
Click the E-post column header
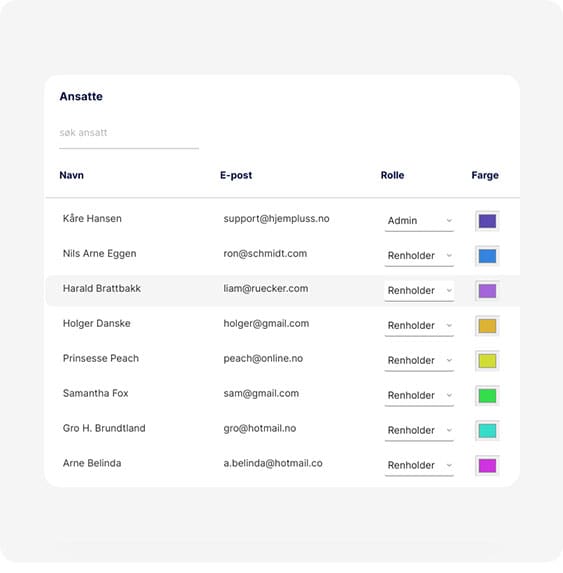pyautogui.click(x=236, y=175)
